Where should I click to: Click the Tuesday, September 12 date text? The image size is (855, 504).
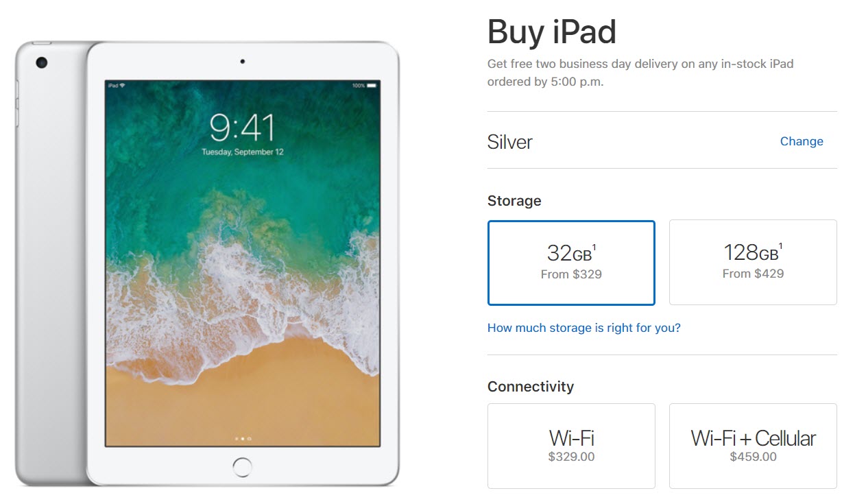coord(243,152)
